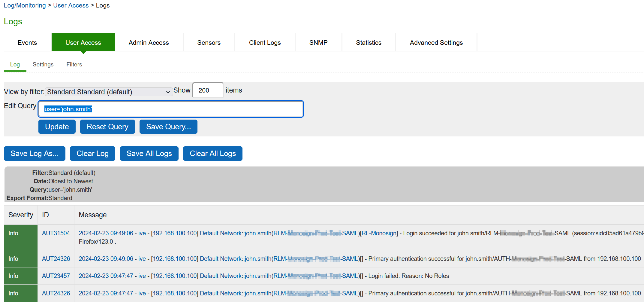Click the Show items count field
Image resolution: width=644 pixels, height=305 pixels.
click(208, 90)
